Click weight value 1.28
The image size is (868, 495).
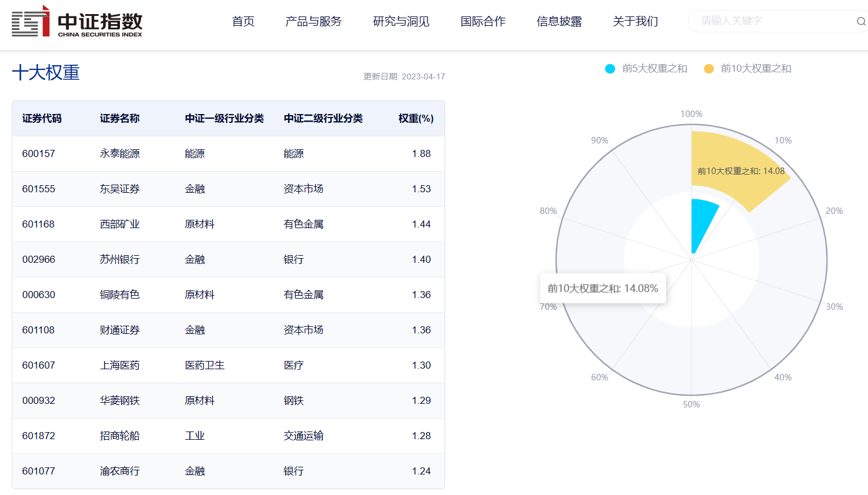(421, 436)
